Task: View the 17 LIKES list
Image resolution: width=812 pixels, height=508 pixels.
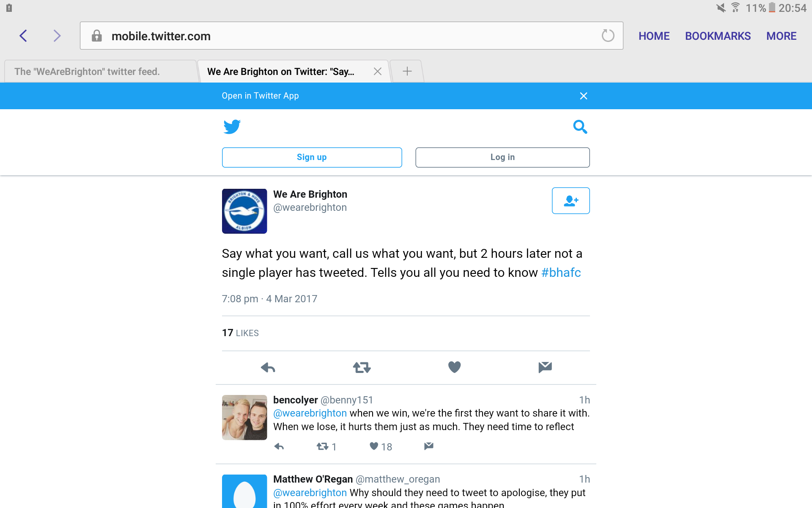Action: [240, 333]
